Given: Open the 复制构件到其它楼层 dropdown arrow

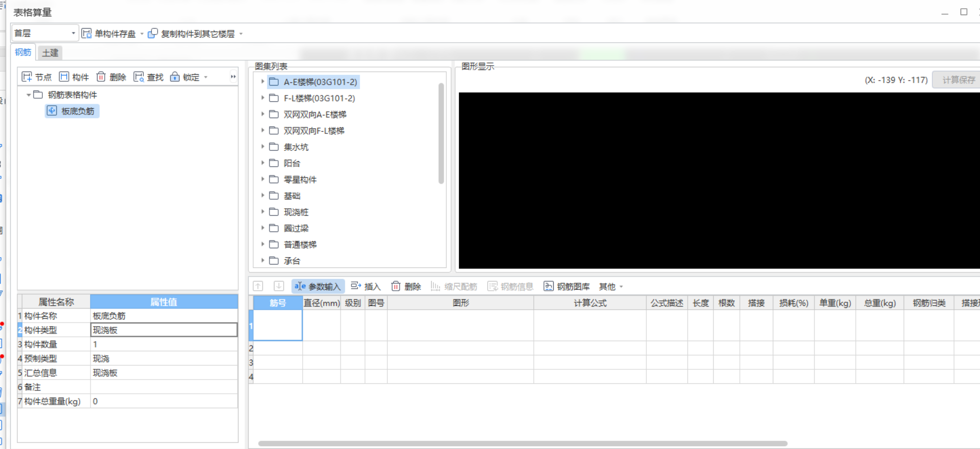Looking at the screenshot, I should [241, 34].
